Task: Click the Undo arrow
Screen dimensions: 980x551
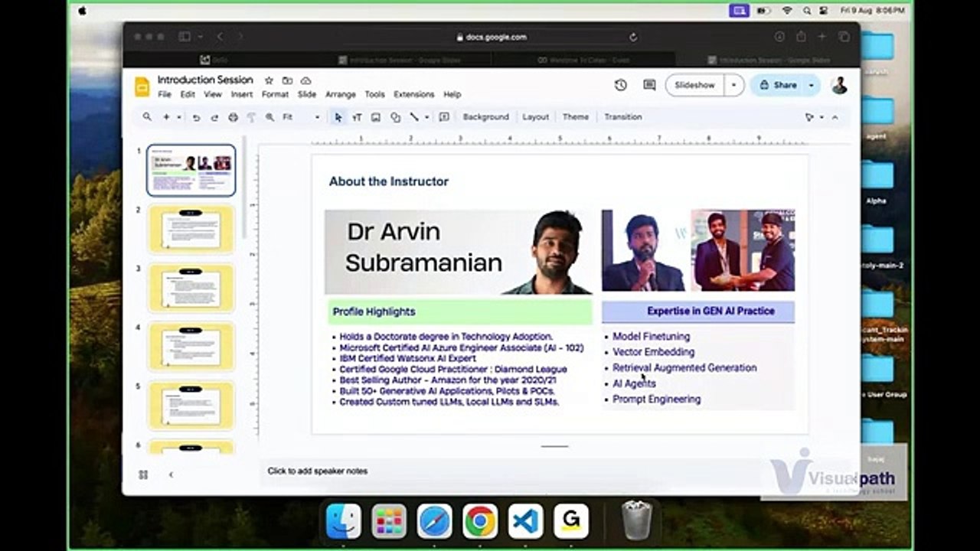Action: tap(196, 117)
